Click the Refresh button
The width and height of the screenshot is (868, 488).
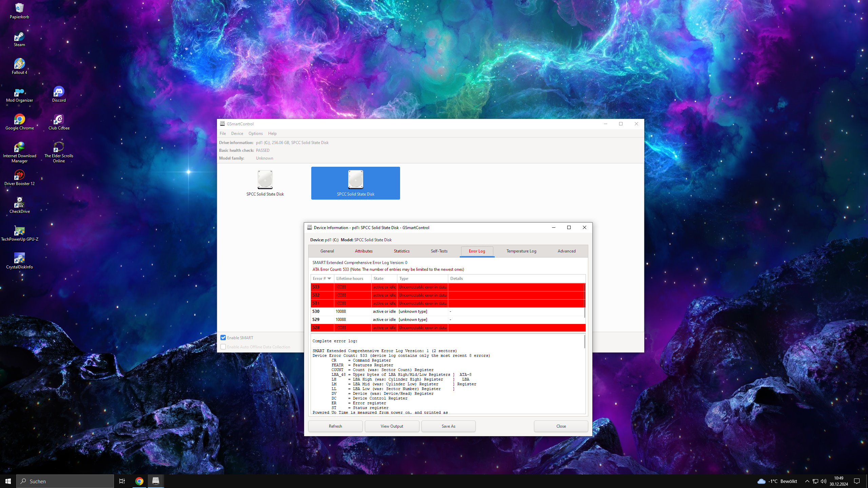[x=335, y=426]
